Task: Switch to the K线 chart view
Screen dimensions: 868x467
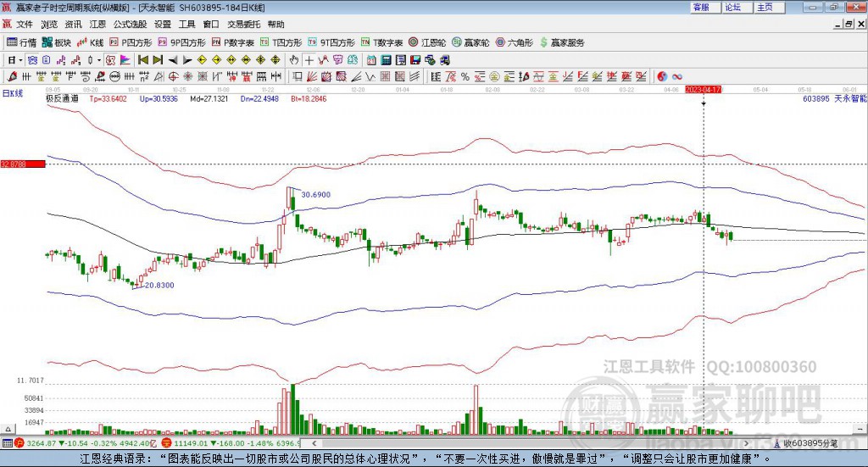Action: point(90,42)
